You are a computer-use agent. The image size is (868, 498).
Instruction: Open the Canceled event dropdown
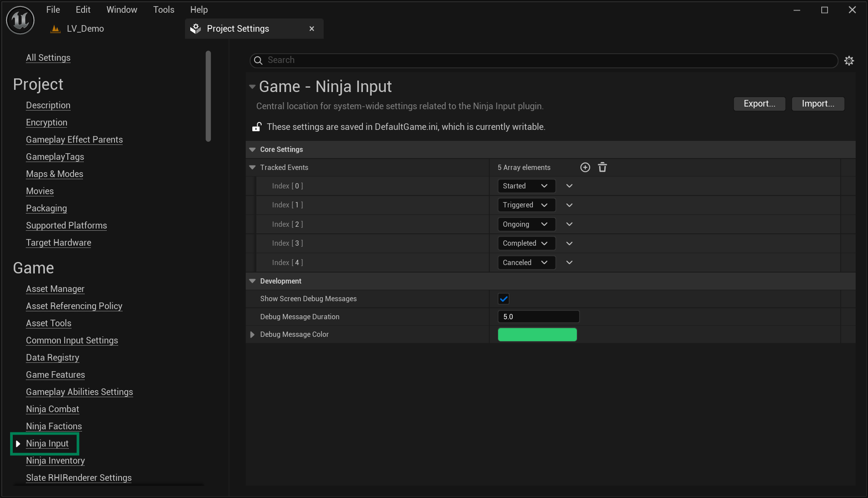pos(526,262)
